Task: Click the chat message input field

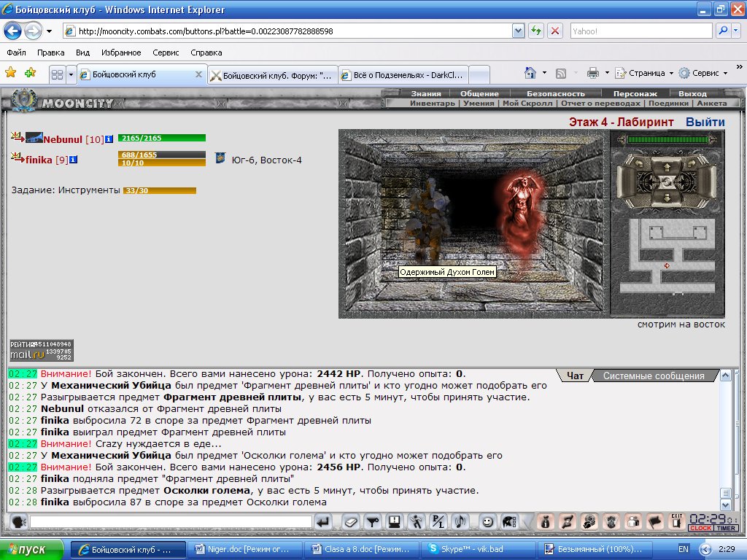Action: click(x=171, y=522)
